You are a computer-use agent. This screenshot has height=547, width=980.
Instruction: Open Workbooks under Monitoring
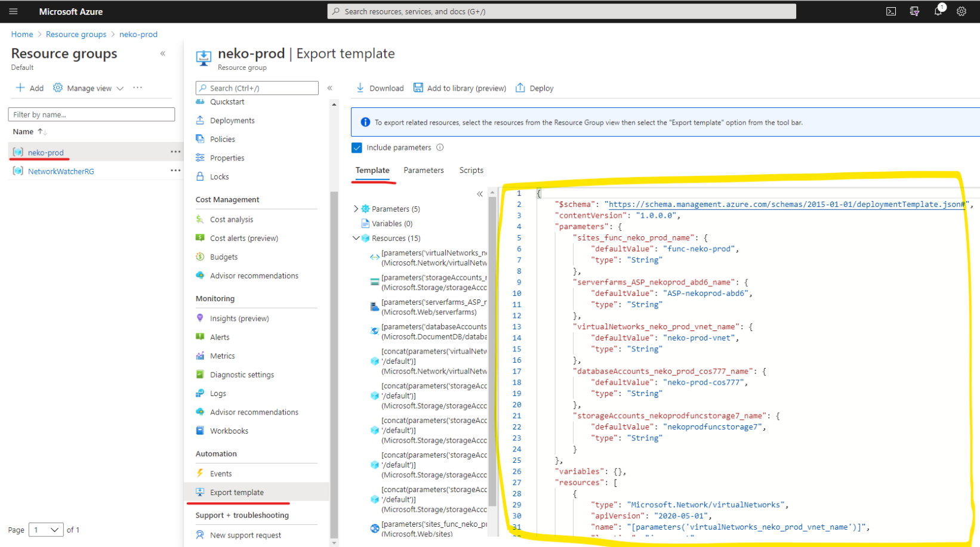point(229,430)
